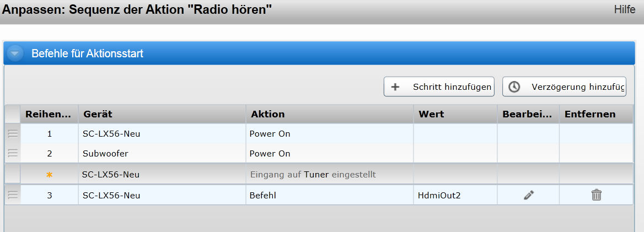Add a step with Schritt hinzufügen button
The width and height of the screenshot is (644, 232).
click(439, 87)
